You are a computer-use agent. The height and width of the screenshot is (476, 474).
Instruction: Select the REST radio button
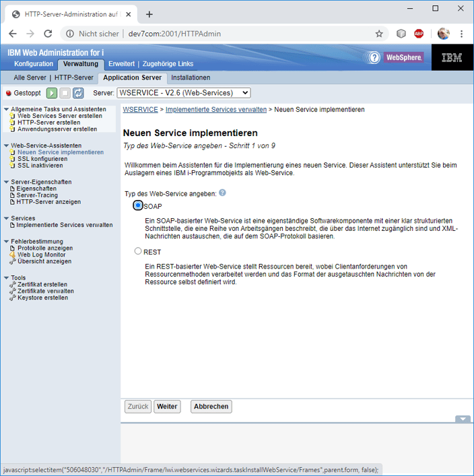pyautogui.click(x=138, y=251)
